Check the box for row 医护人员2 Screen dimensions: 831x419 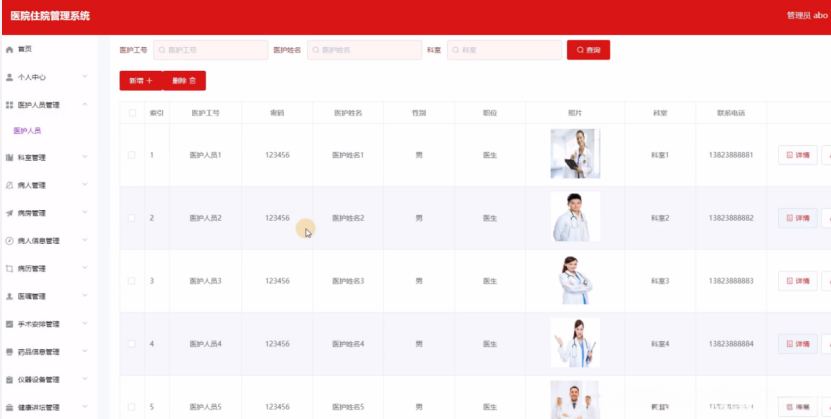click(132, 218)
